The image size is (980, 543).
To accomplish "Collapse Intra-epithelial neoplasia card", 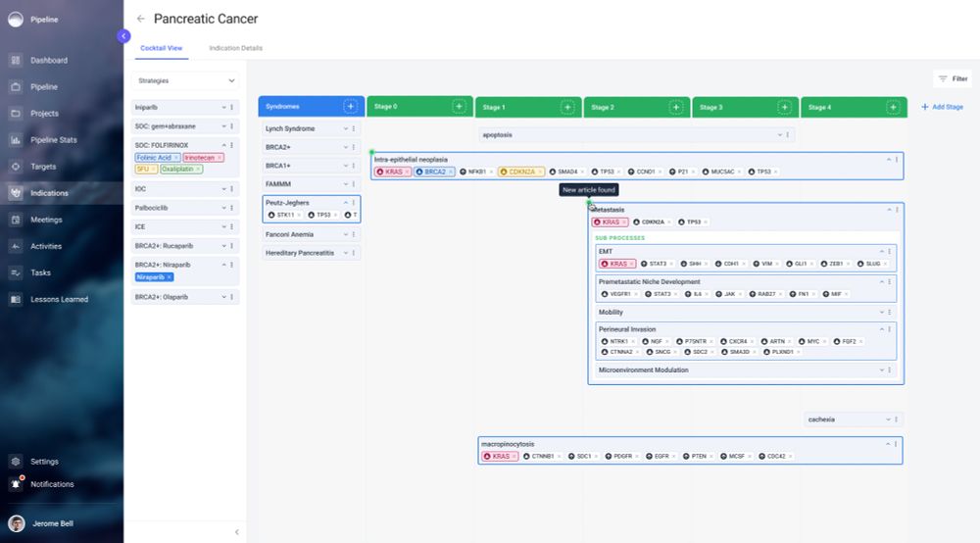I will [889, 160].
